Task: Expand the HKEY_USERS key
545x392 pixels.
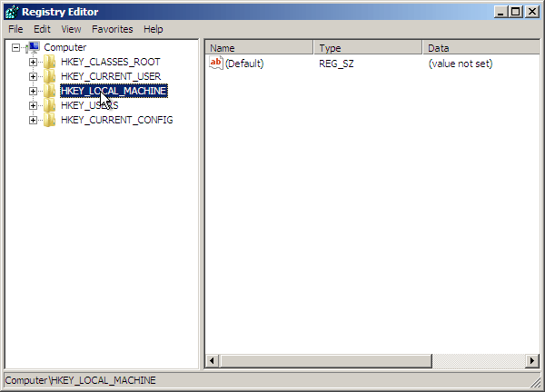Action: coord(33,106)
